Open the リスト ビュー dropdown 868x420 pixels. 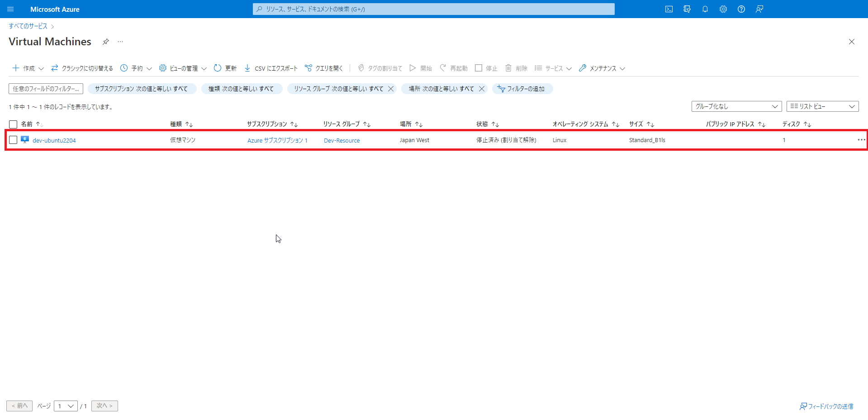pyautogui.click(x=822, y=106)
